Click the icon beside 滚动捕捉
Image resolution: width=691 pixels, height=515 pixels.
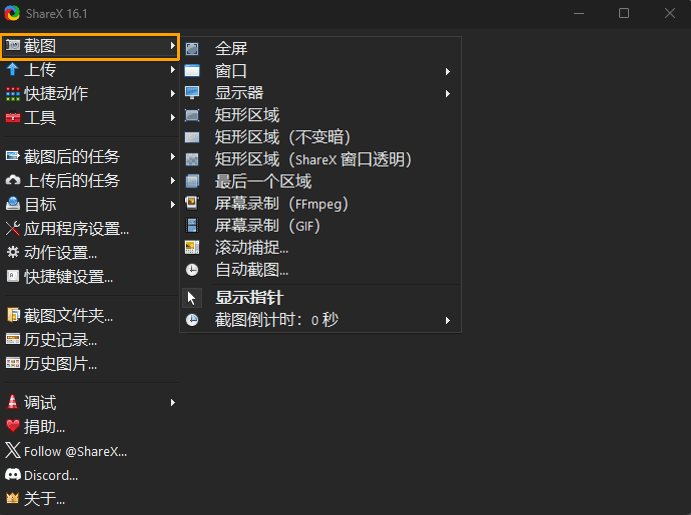[192, 248]
